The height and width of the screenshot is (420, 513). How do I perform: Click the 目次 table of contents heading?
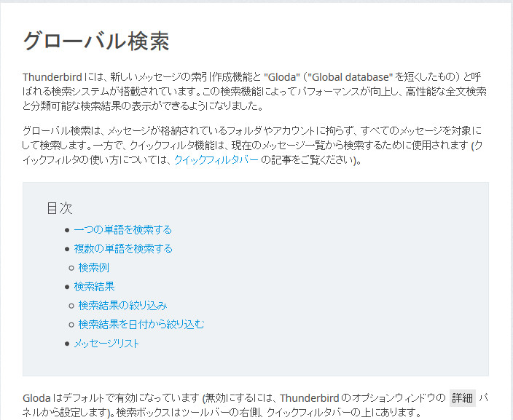60,208
